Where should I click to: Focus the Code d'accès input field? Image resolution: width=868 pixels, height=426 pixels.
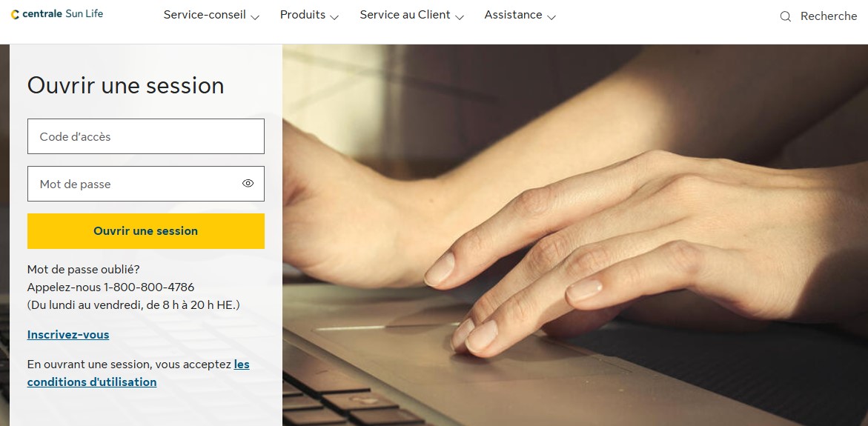146,136
